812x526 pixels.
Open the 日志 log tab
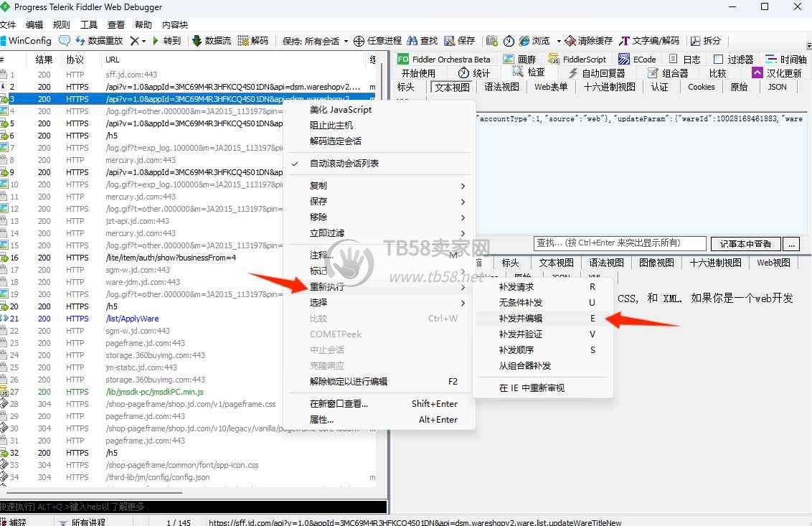pos(684,59)
